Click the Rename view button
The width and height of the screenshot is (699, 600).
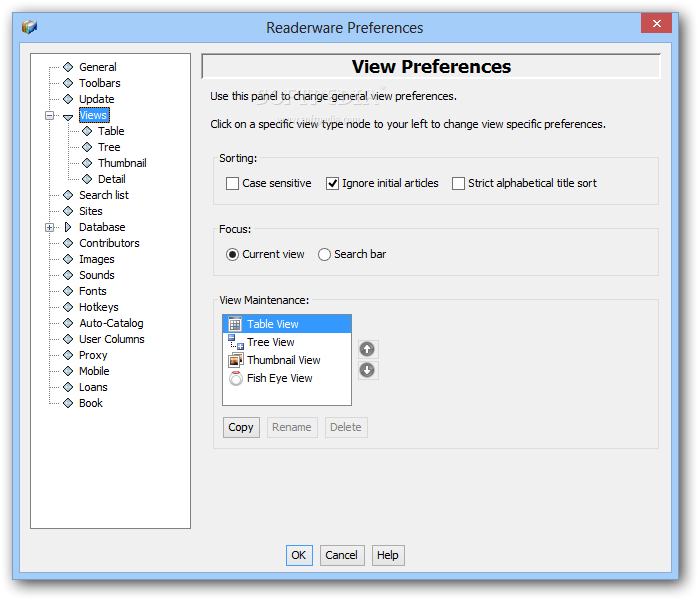pos(292,427)
